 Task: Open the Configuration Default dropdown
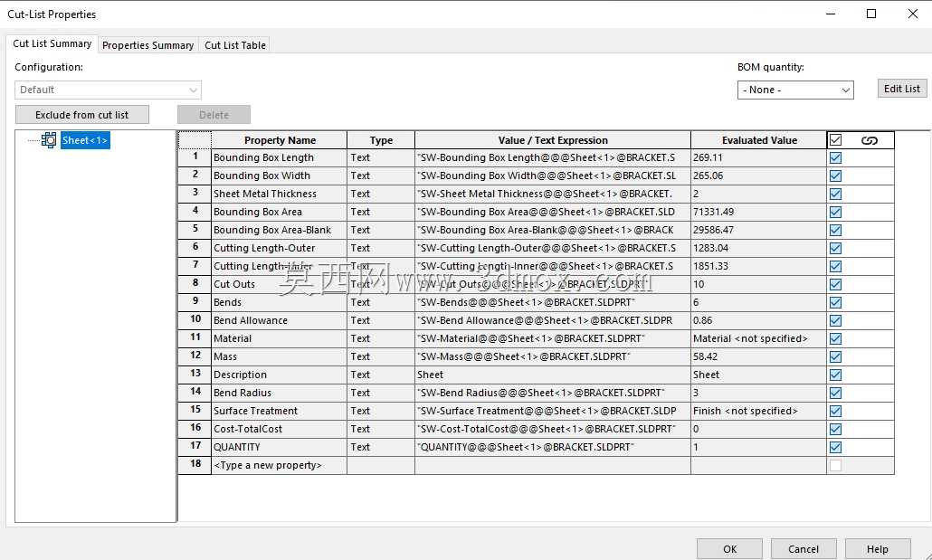click(x=109, y=90)
